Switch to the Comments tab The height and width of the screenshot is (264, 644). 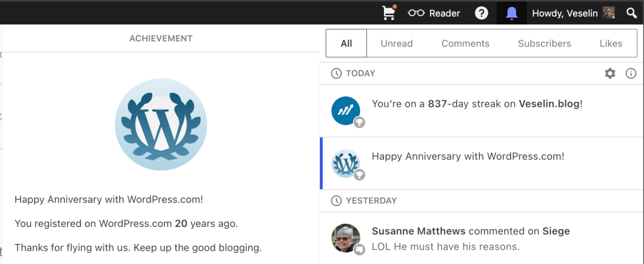(x=465, y=43)
